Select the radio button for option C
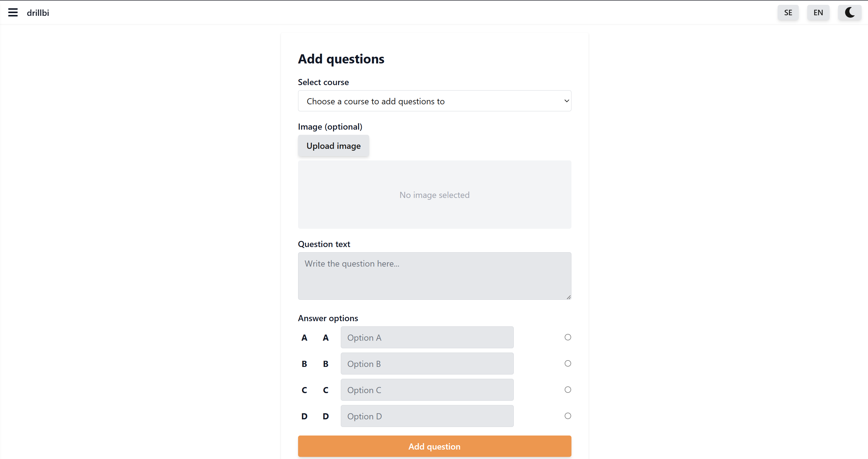Image resolution: width=868 pixels, height=459 pixels. click(x=568, y=390)
